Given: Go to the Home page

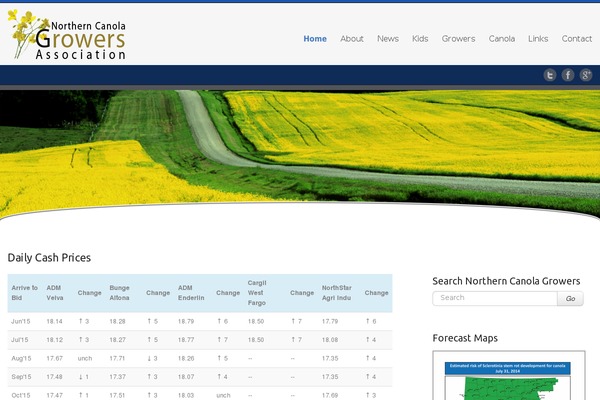Looking at the screenshot, I should pyautogui.click(x=315, y=39).
